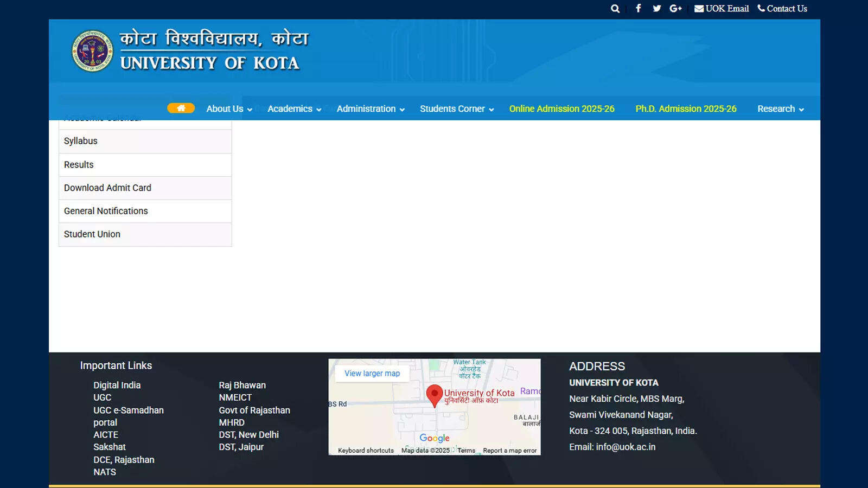Follow the MHRD link
This screenshot has height=488, width=868.
(232, 422)
